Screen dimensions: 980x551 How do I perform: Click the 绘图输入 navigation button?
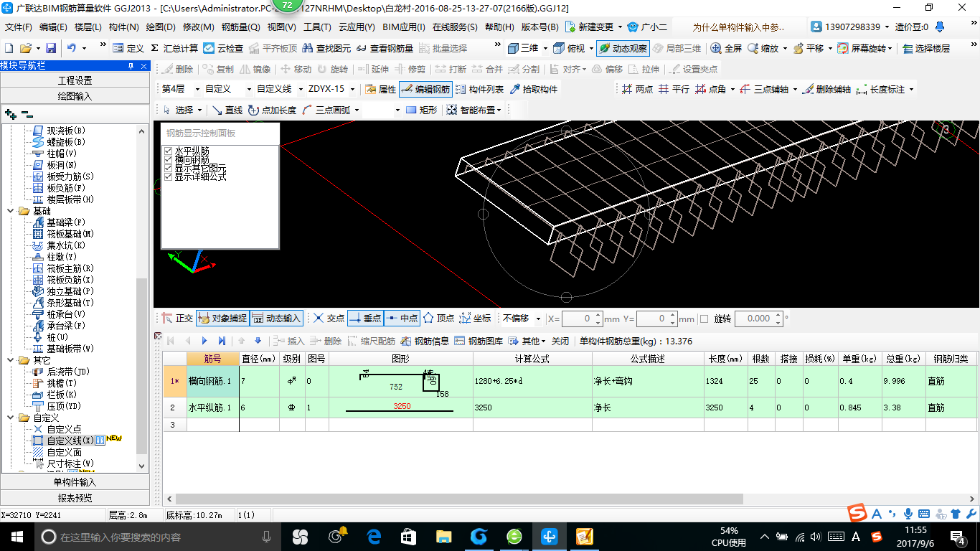75,96
